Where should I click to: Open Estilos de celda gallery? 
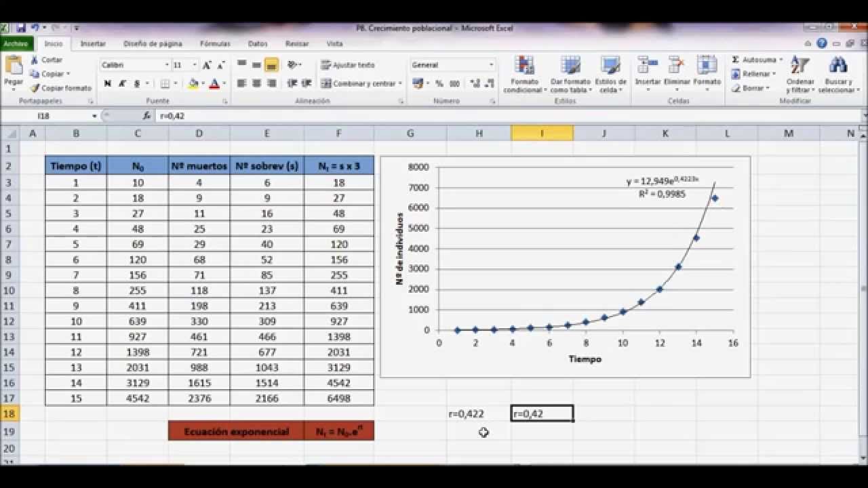click(x=612, y=75)
